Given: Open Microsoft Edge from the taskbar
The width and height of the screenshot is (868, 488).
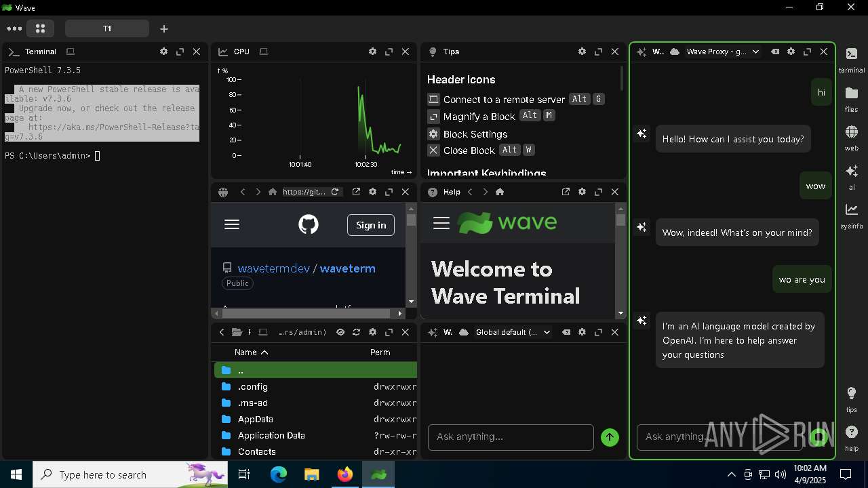Looking at the screenshot, I should [279, 474].
